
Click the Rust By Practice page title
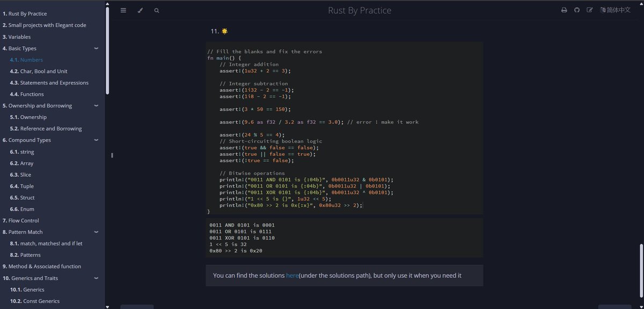tap(360, 10)
